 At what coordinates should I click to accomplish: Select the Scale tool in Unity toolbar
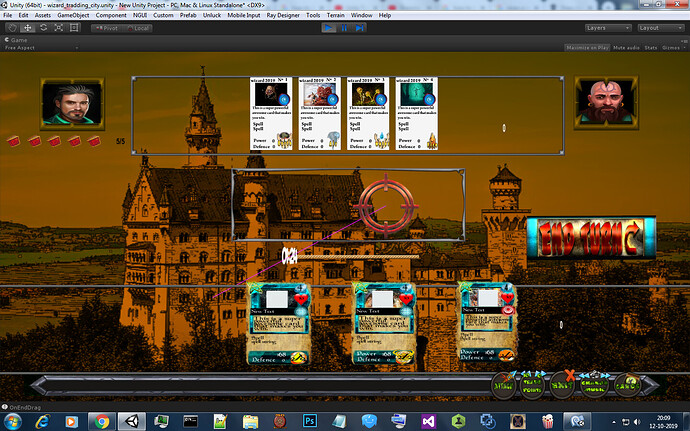pyautogui.click(x=59, y=28)
